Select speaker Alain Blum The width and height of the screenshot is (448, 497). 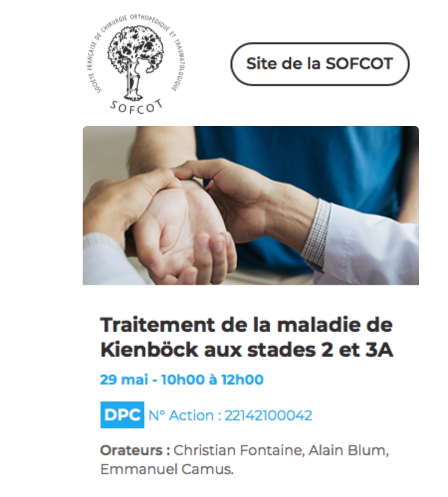tap(348, 450)
